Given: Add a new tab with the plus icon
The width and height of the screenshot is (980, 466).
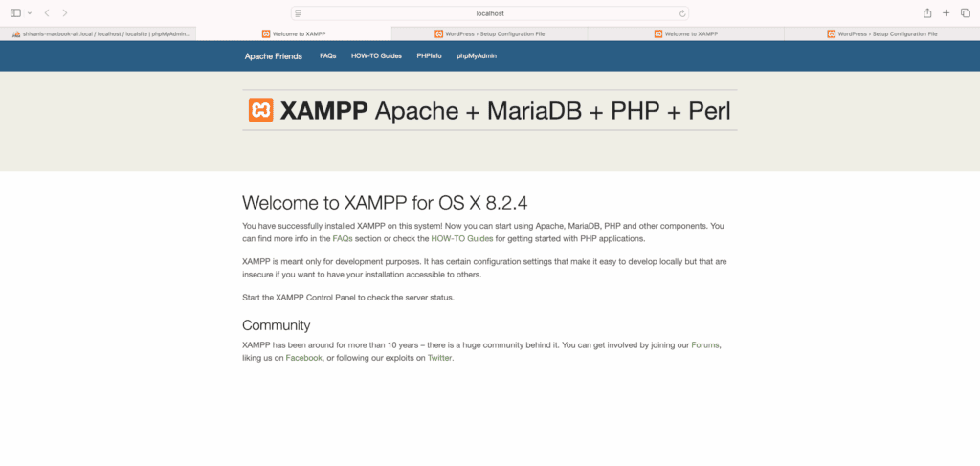Looking at the screenshot, I should [x=947, y=13].
